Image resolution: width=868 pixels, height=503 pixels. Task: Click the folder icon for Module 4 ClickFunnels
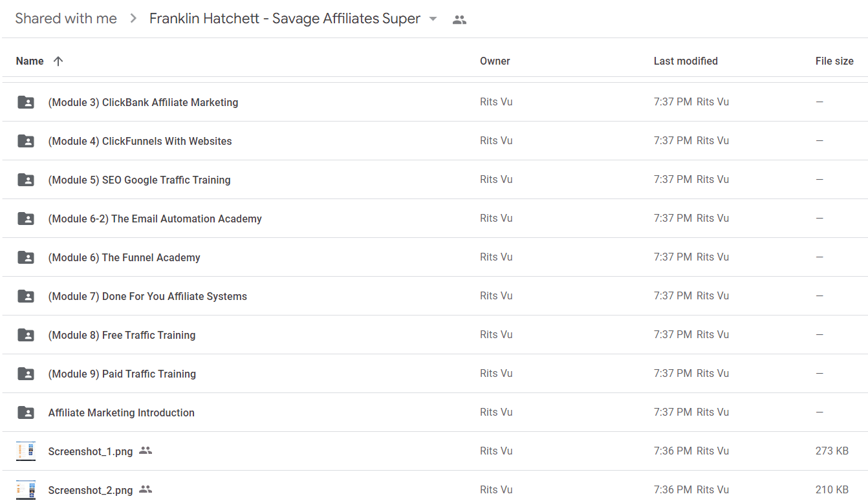click(x=26, y=140)
